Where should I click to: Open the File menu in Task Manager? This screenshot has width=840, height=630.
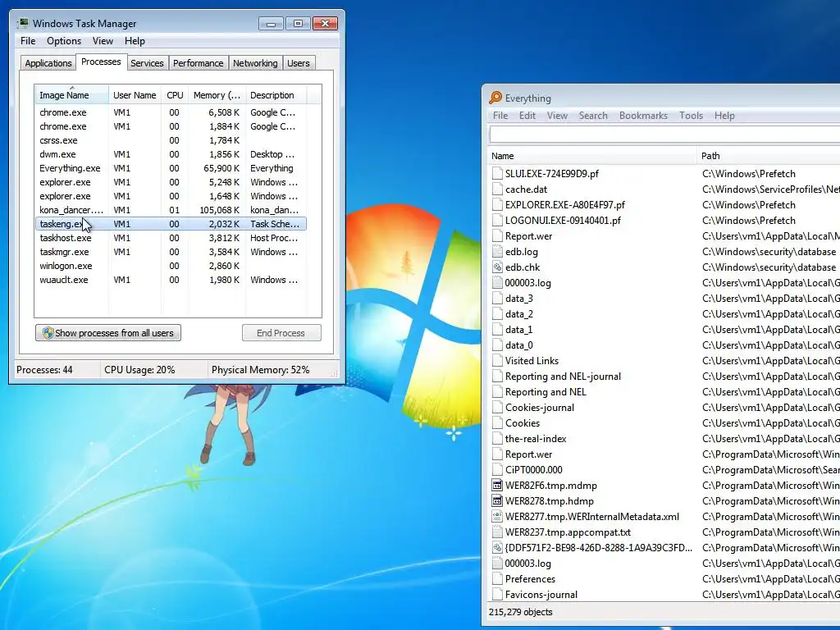(x=28, y=41)
